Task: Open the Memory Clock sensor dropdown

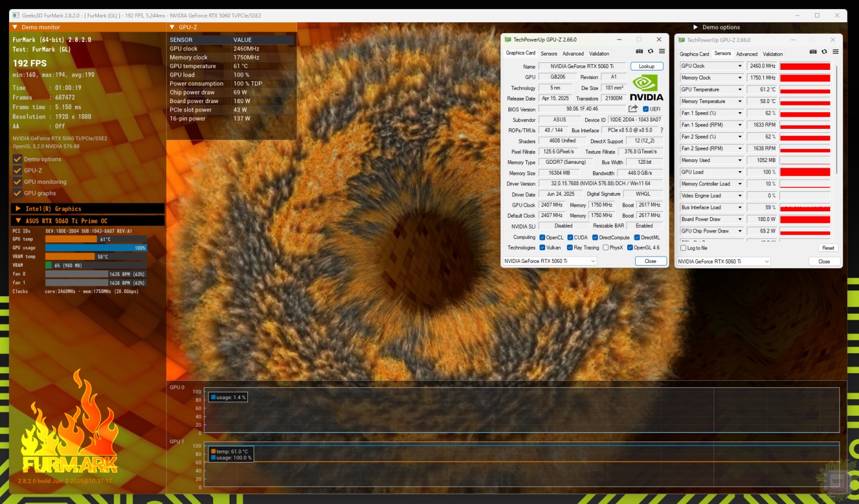Action: (740, 78)
